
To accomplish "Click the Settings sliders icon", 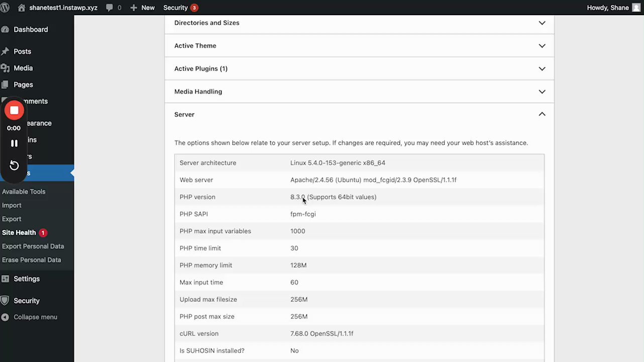I will (5, 279).
